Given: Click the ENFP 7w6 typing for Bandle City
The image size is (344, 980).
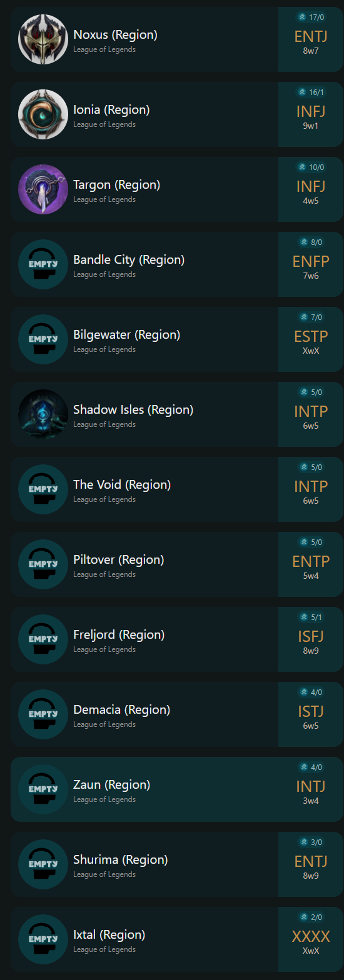Looking at the screenshot, I should [311, 264].
